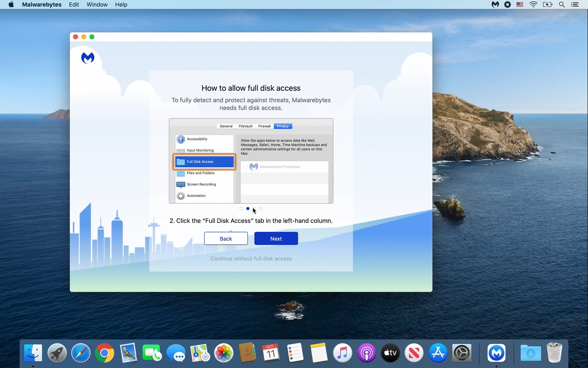Check the battery charging status icon
This screenshot has height=368, width=588.
point(548,4)
